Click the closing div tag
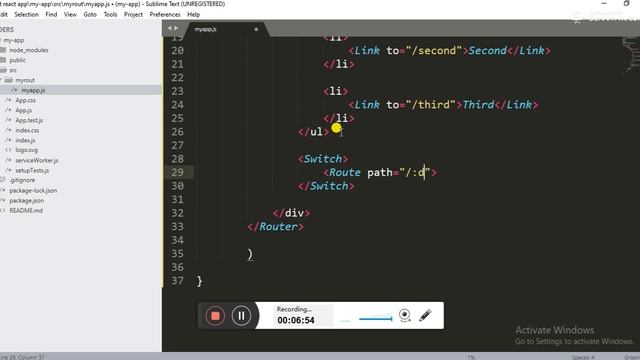Screen dimensions: 640x360 pyautogui.click(x=291, y=213)
